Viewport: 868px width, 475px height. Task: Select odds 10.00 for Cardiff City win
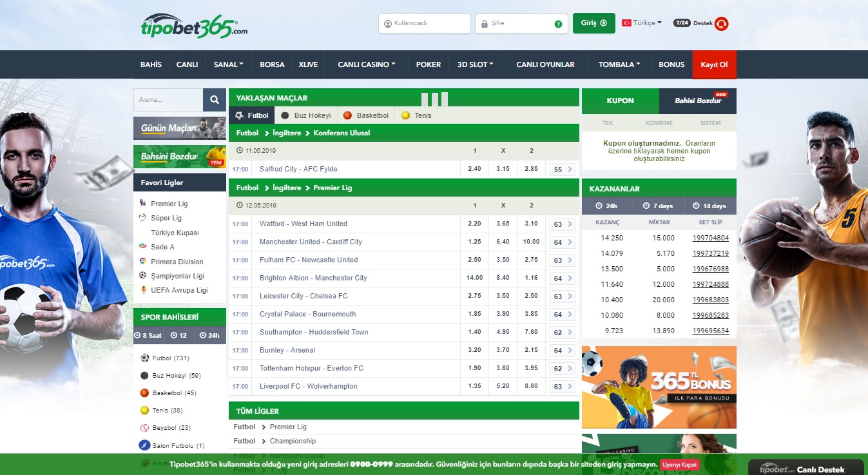click(531, 242)
